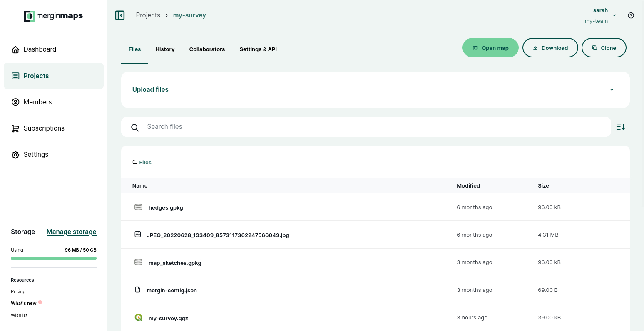The height and width of the screenshot is (331, 644).
Task: Switch to the History tab
Action: click(165, 49)
